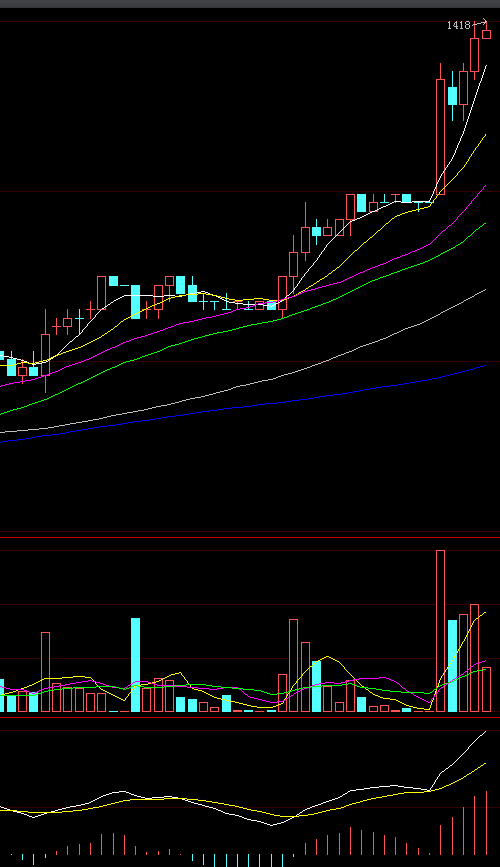
Task: Select the yellow volume average line in volume panel
Action: [326, 657]
